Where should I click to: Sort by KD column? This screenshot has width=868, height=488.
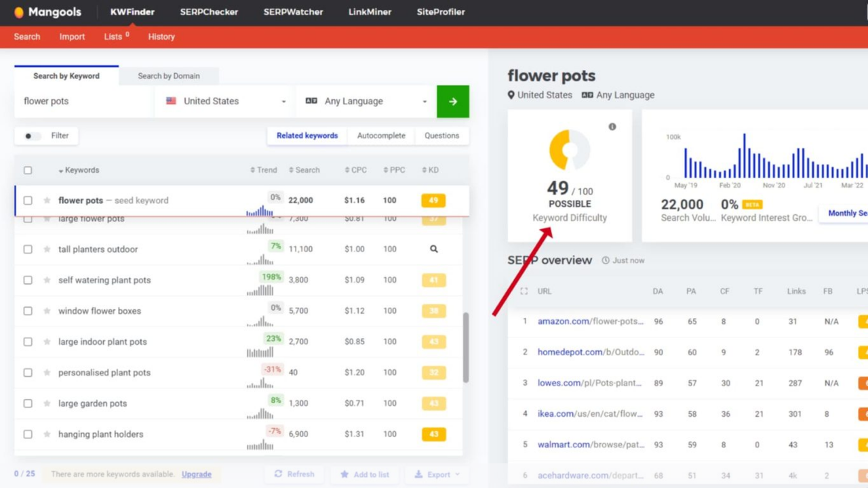[430, 170]
